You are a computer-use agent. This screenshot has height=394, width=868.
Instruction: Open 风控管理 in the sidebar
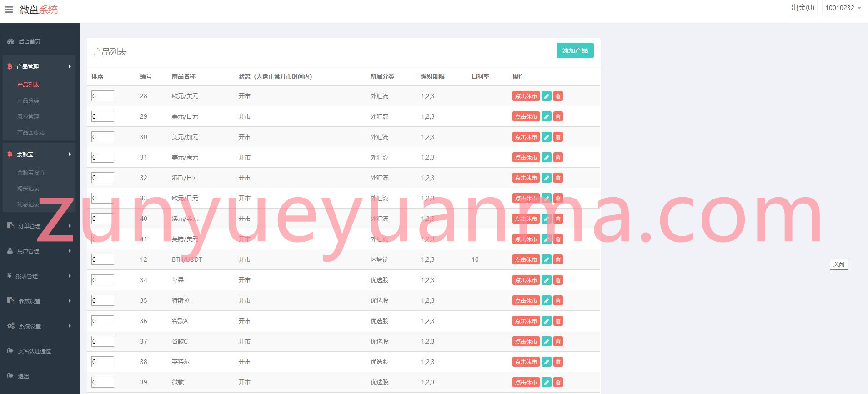pos(28,116)
